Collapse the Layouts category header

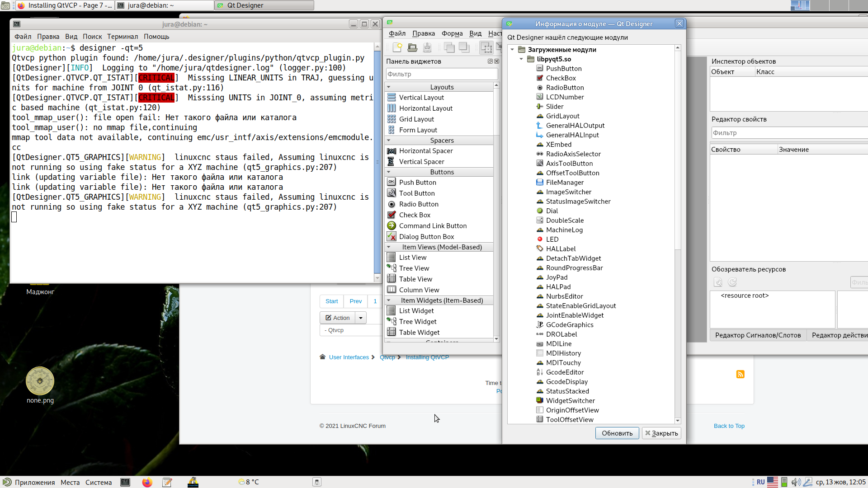coord(439,87)
